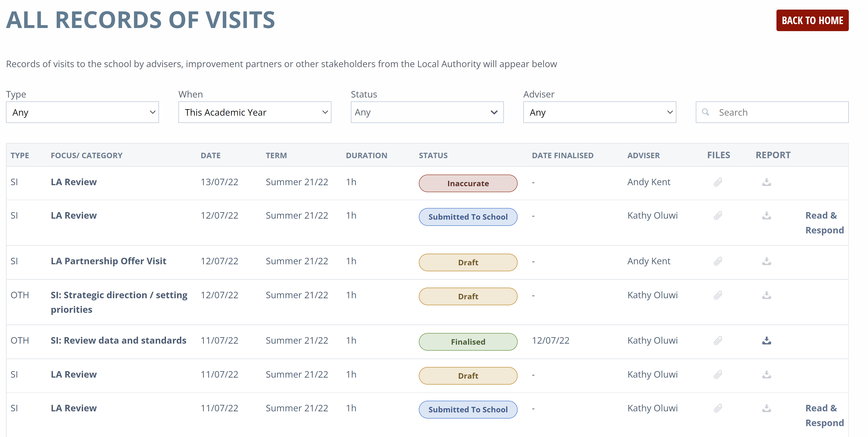Click the ALL RECORDS OF VISITS heading

[x=141, y=19]
